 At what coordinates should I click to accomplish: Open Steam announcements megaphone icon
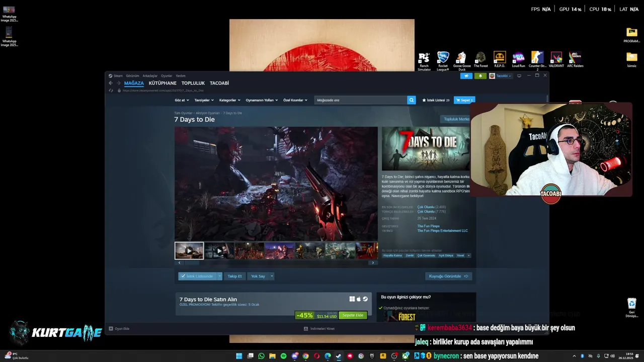tap(466, 76)
